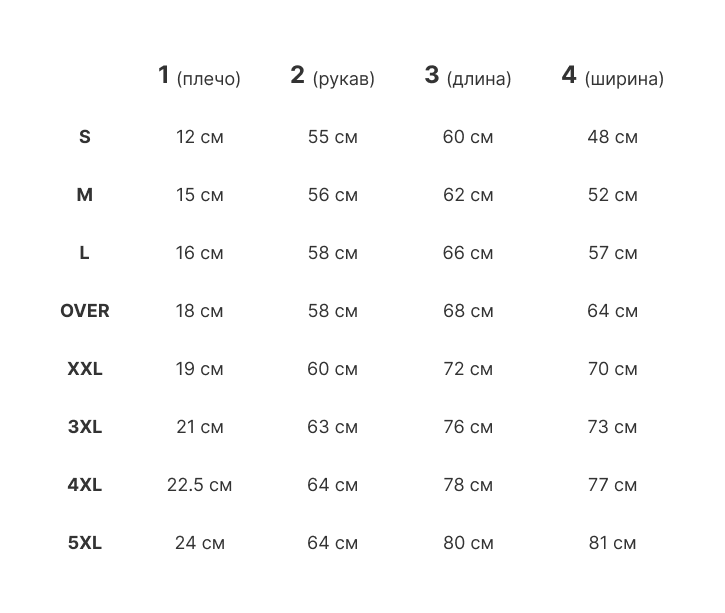Select the M size row label
This screenshot has height=613, width=725.
point(84,195)
